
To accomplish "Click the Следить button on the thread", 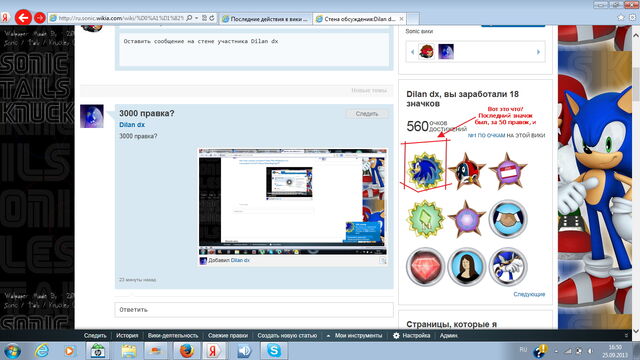I will click(367, 114).
